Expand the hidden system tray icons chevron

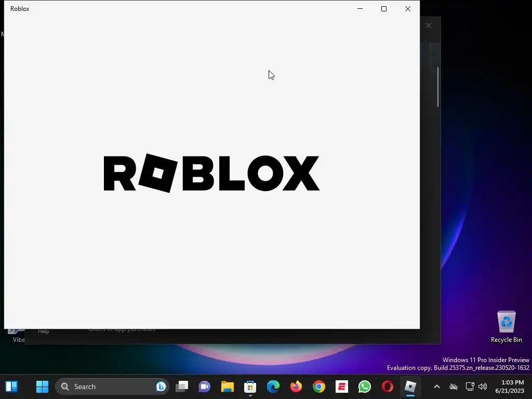pos(437,387)
